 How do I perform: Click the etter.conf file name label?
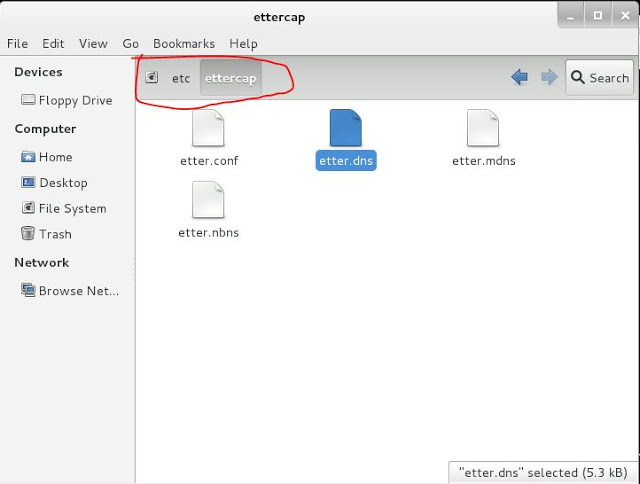point(209,161)
